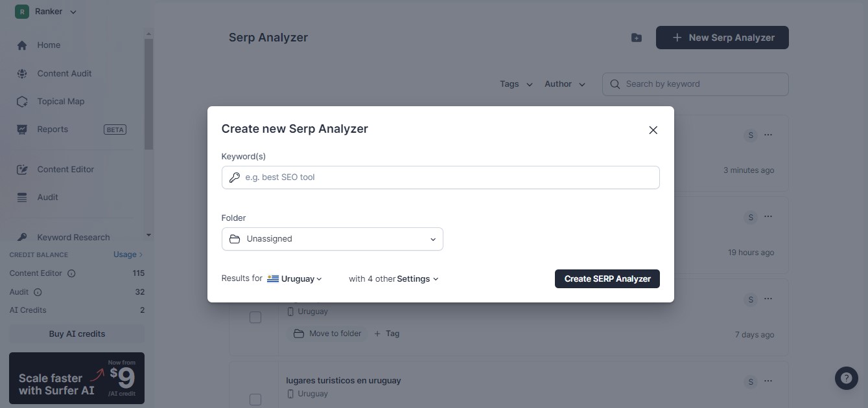This screenshot has width=868, height=408.
Task: Click the add folder icon
Action: (x=637, y=38)
